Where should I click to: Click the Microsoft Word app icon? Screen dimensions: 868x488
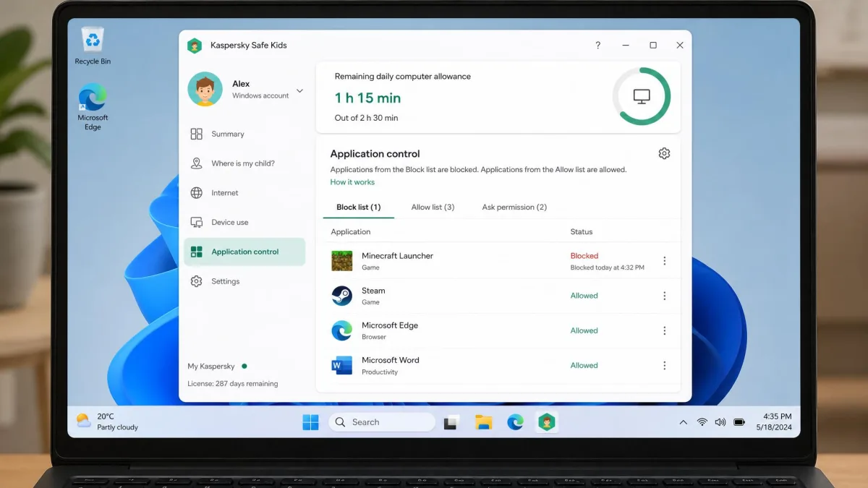(x=341, y=365)
